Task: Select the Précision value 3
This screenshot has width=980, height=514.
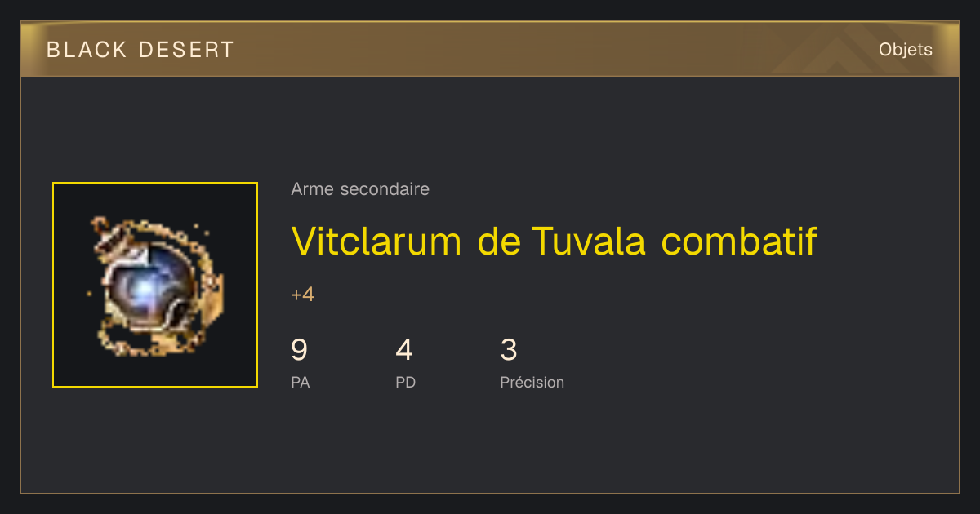Action: pyautogui.click(x=509, y=350)
